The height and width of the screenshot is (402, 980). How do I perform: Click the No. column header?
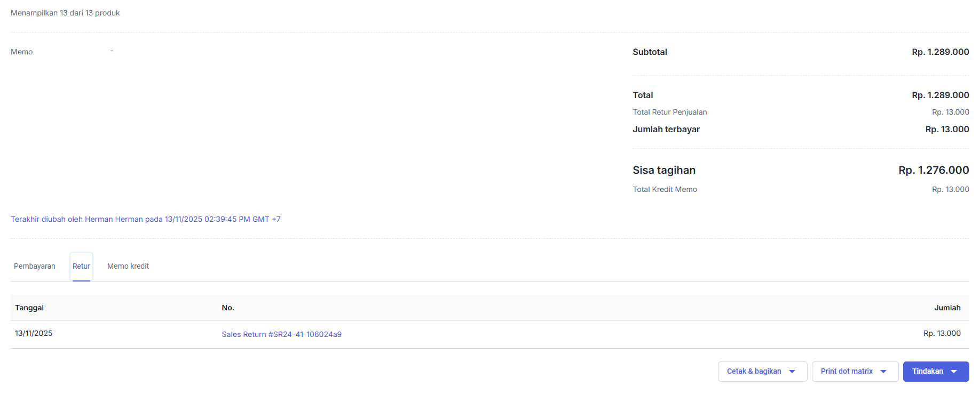pos(228,308)
